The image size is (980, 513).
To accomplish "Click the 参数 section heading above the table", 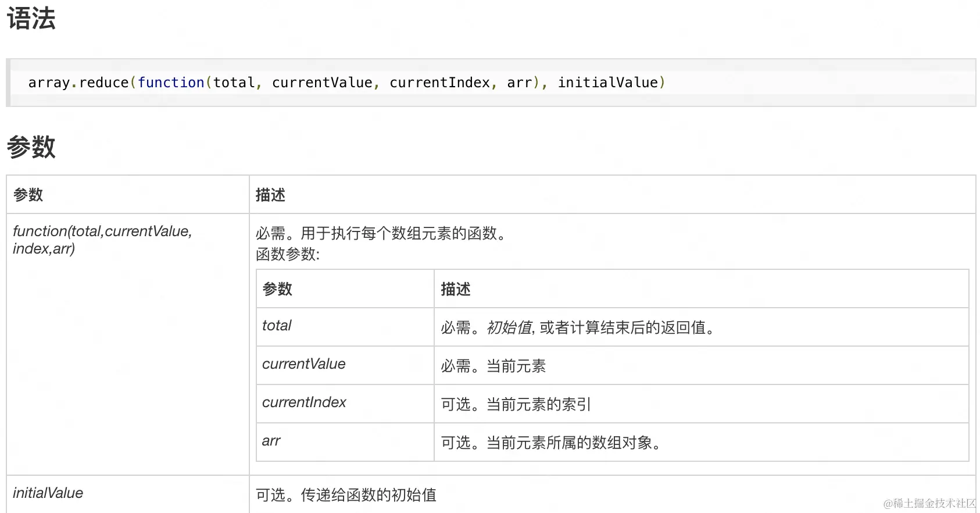I will click(x=31, y=147).
